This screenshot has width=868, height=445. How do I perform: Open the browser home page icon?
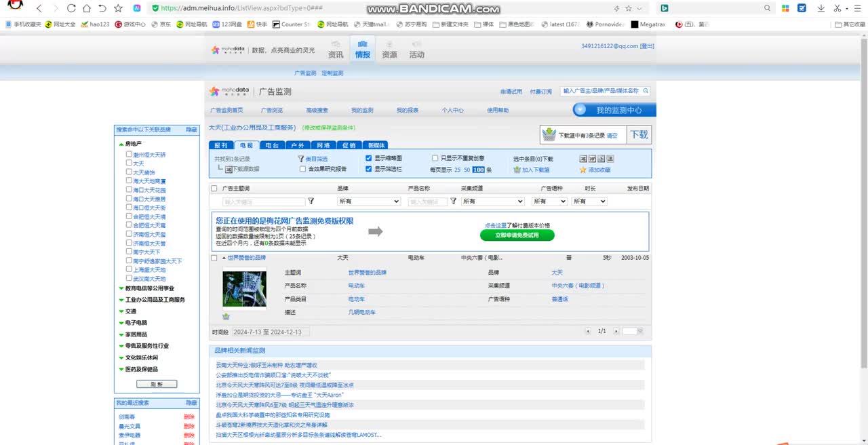click(x=87, y=8)
